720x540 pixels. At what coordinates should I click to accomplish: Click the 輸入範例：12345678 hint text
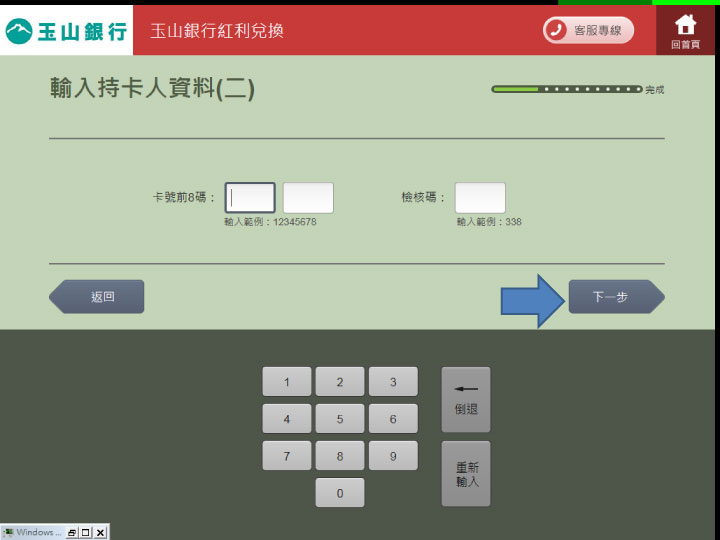click(x=270, y=222)
